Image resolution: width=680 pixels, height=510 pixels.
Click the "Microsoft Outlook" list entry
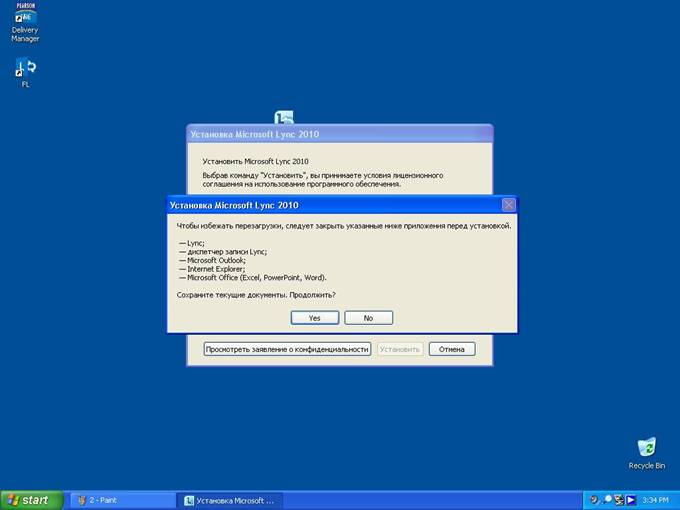tap(212, 260)
